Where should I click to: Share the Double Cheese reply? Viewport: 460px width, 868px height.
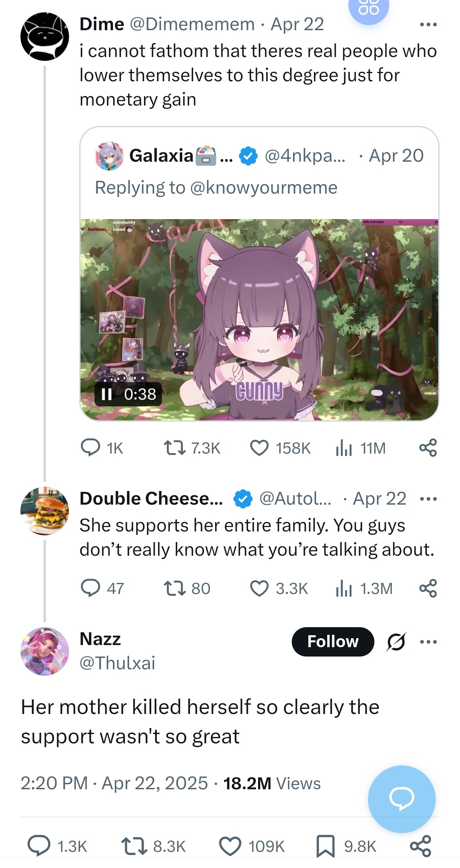[x=428, y=588]
